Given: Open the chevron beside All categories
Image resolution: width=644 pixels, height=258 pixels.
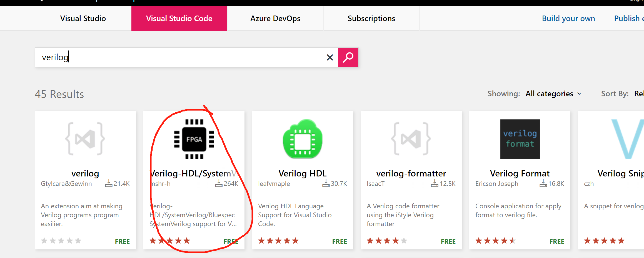Looking at the screenshot, I should pyautogui.click(x=579, y=94).
